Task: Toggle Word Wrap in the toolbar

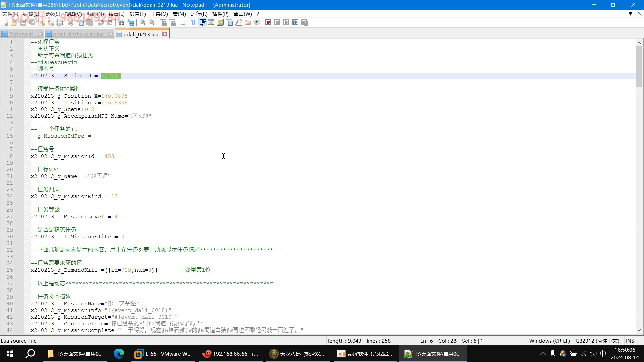Action: point(184,22)
